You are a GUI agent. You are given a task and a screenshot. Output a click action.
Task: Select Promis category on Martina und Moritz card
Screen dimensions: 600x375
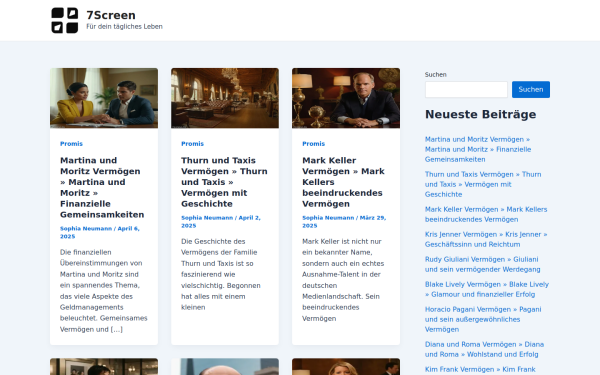pos(71,144)
